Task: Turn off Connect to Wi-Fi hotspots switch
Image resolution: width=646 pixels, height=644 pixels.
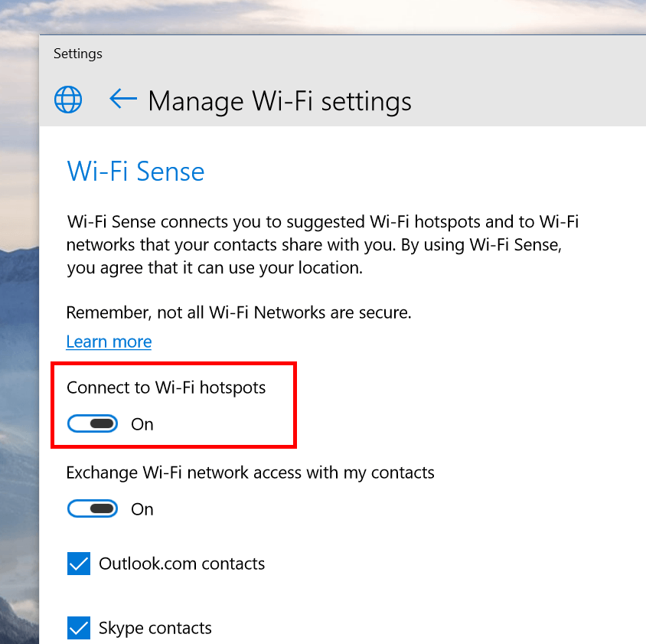Action: point(93,423)
